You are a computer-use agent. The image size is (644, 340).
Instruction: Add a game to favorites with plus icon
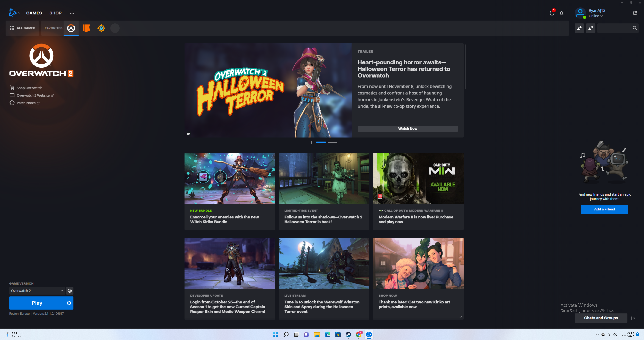pos(115,28)
